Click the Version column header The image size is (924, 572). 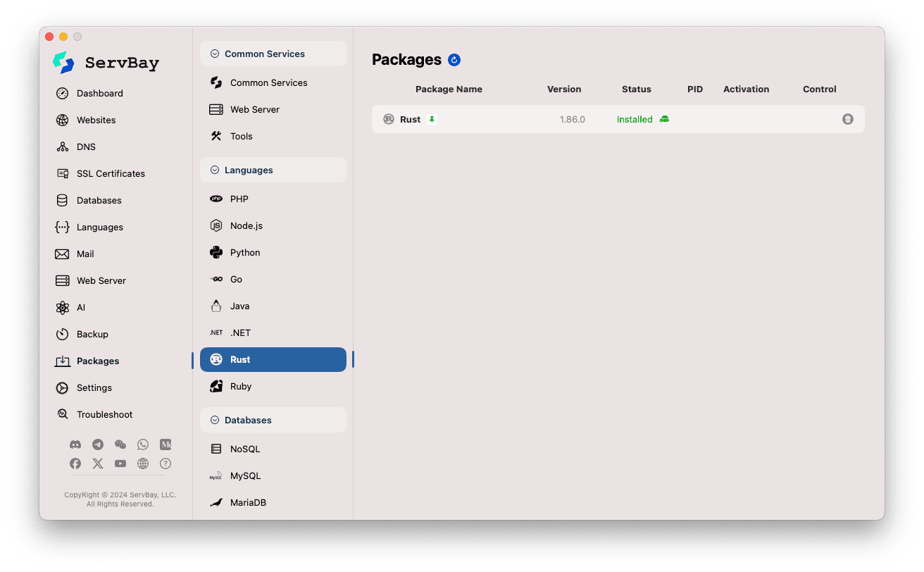click(x=563, y=89)
